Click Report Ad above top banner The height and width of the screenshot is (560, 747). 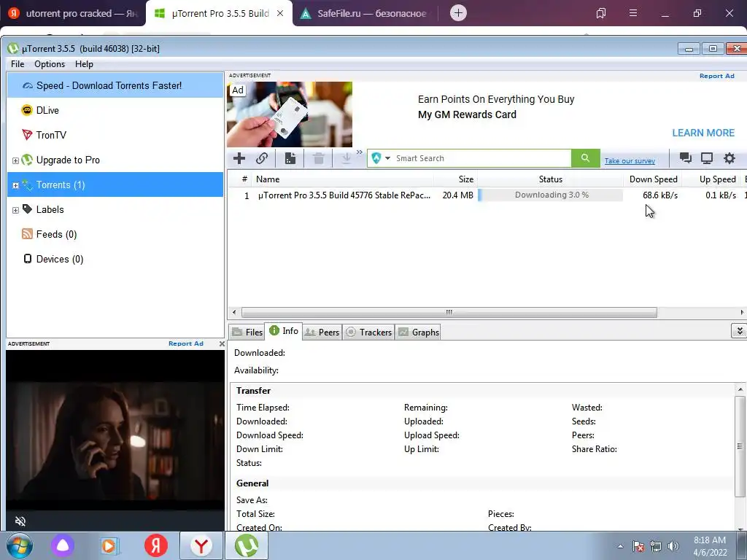pyautogui.click(x=716, y=76)
